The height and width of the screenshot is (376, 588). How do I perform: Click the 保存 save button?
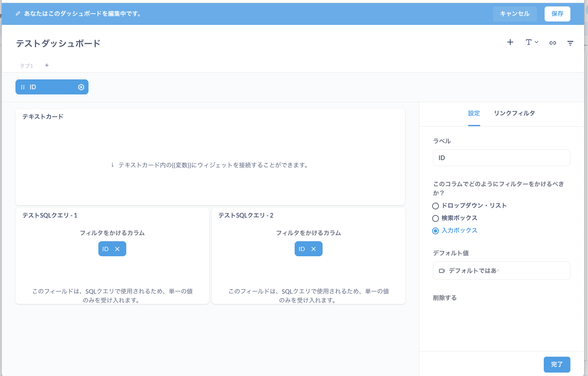(557, 14)
